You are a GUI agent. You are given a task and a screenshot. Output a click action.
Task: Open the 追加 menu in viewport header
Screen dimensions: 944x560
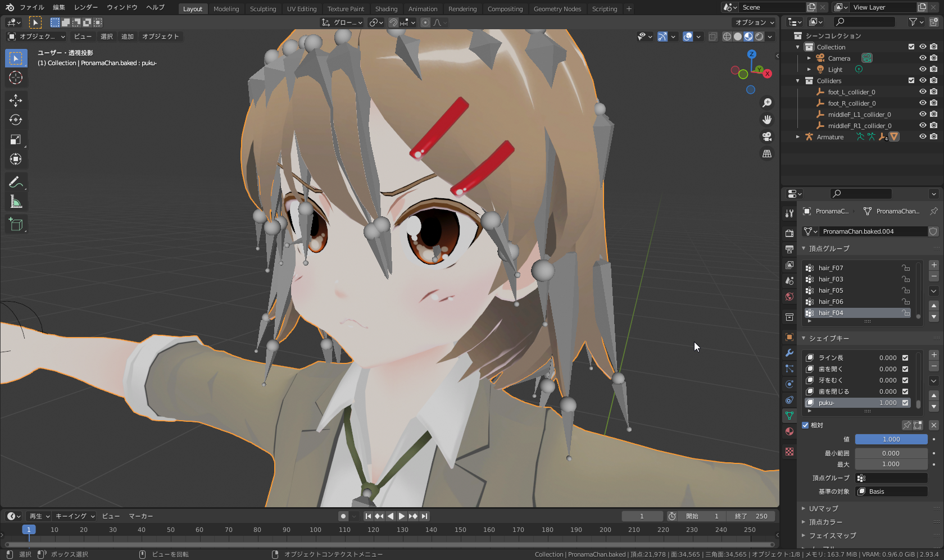tap(128, 37)
